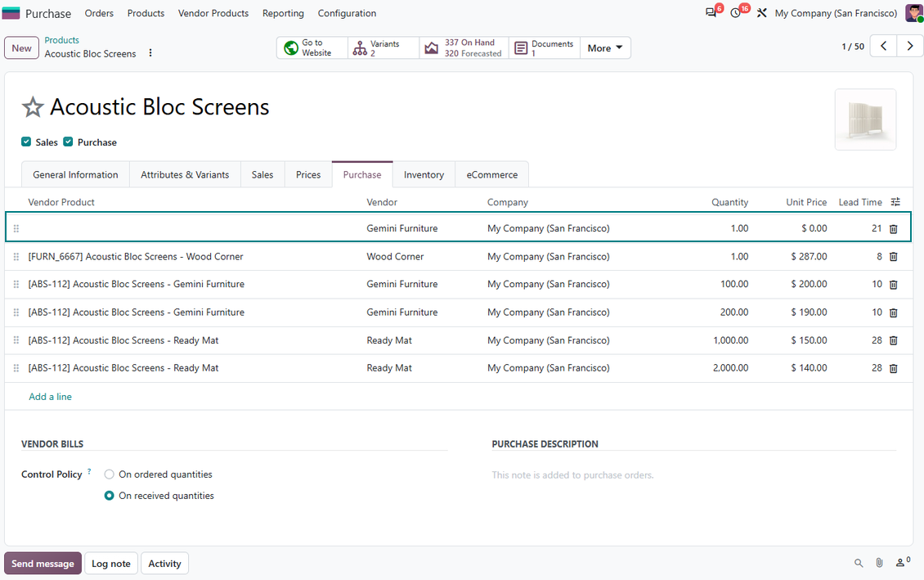Uncheck the Sales checkbox
The width and height of the screenshot is (924, 580).
pyautogui.click(x=26, y=142)
